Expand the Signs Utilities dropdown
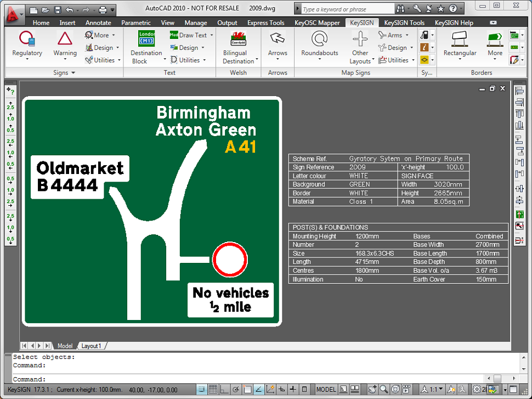 click(119, 60)
